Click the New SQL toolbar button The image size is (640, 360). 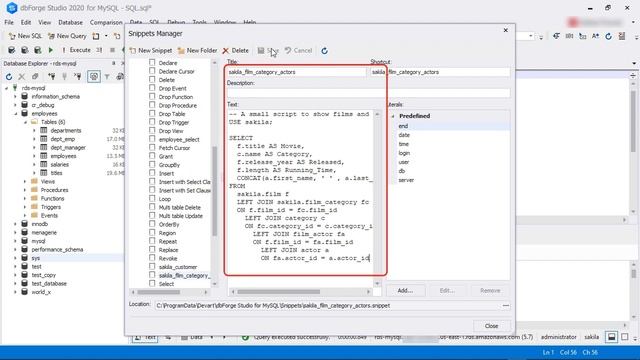tap(25, 36)
